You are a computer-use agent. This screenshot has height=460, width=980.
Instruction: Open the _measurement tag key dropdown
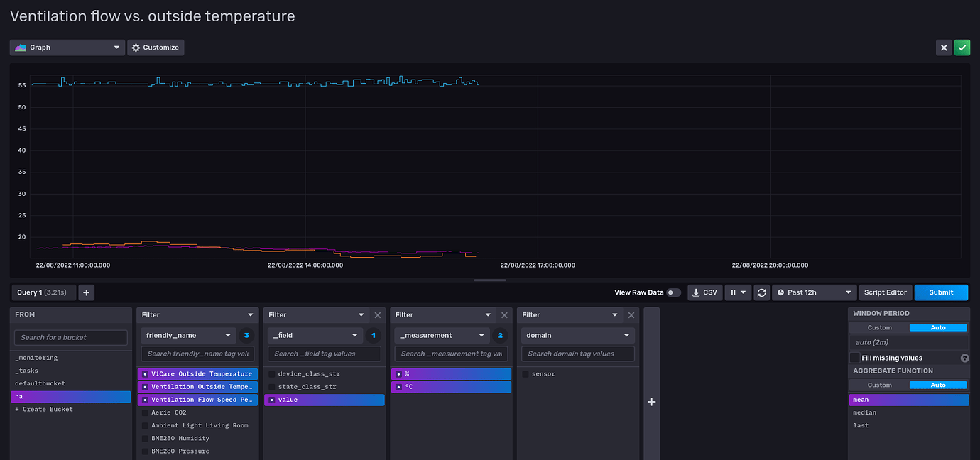pyautogui.click(x=442, y=335)
